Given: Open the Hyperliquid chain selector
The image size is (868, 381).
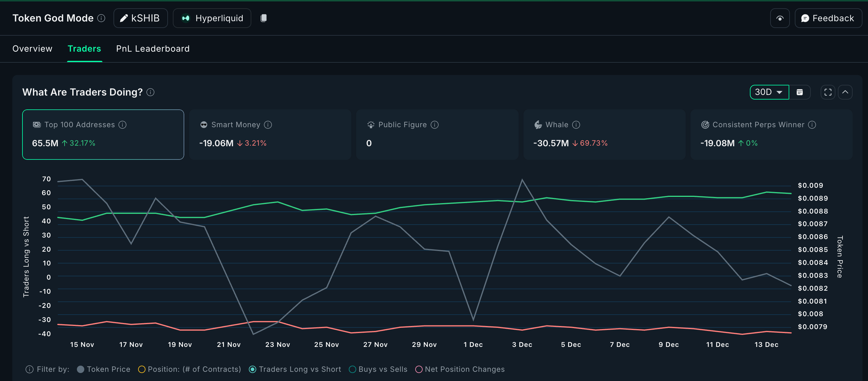Looking at the screenshot, I should pos(212,18).
